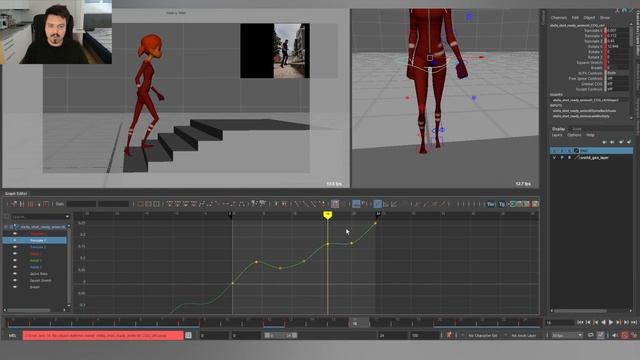Image resolution: width=640 pixels, height=360 pixels.
Task: Open Animation Preferences icon at bottom right
Action: click(x=634, y=335)
